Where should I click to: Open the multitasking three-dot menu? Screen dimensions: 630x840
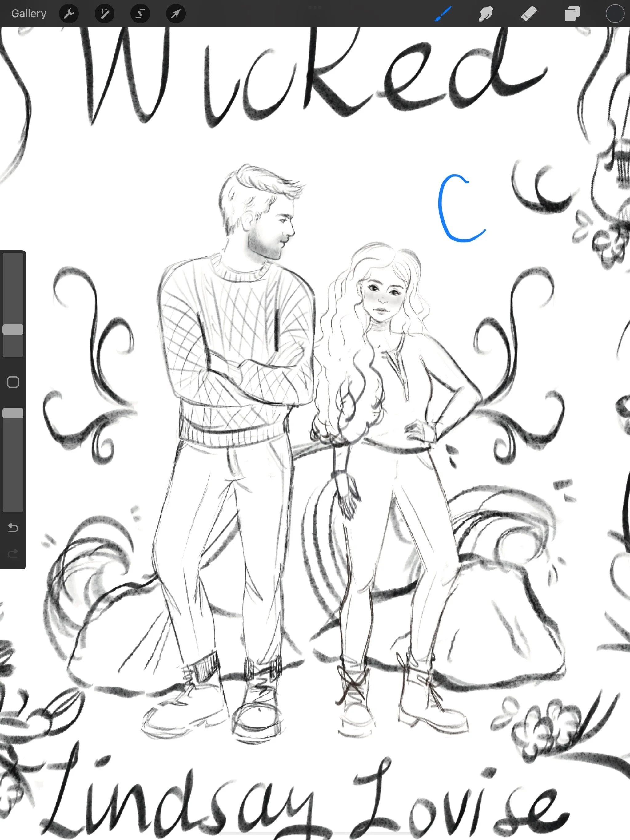pos(315,7)
